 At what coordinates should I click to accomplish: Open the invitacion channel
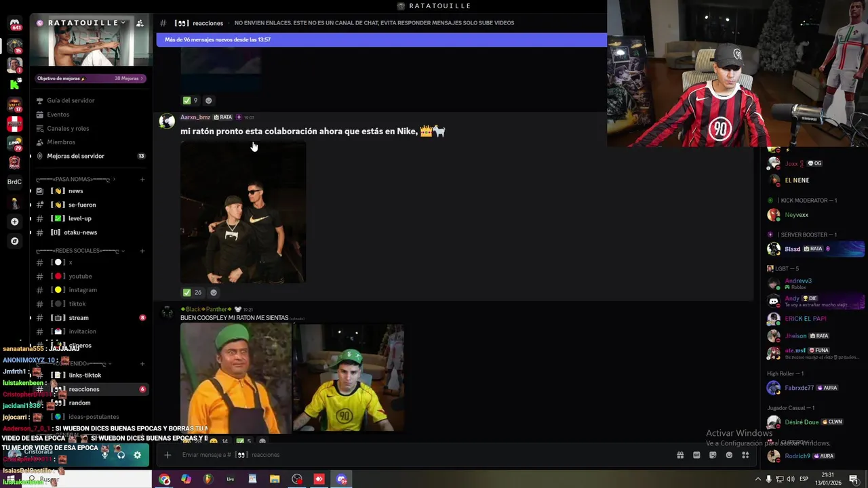(90, 331)
